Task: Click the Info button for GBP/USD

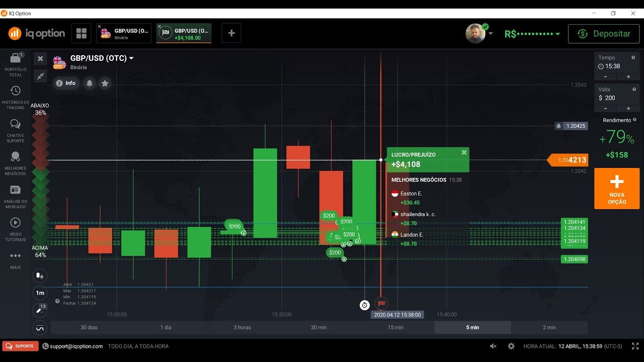Action: pyautogui.click(x=65, y=83)
